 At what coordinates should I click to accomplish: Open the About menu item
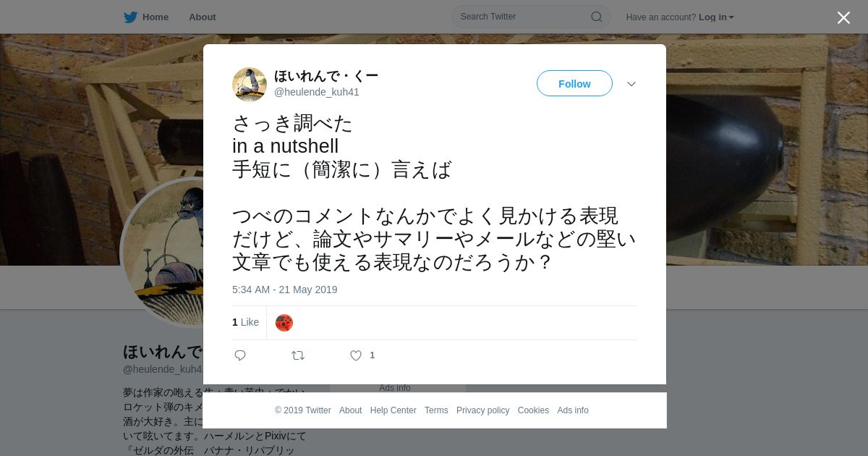coord(203,17)
